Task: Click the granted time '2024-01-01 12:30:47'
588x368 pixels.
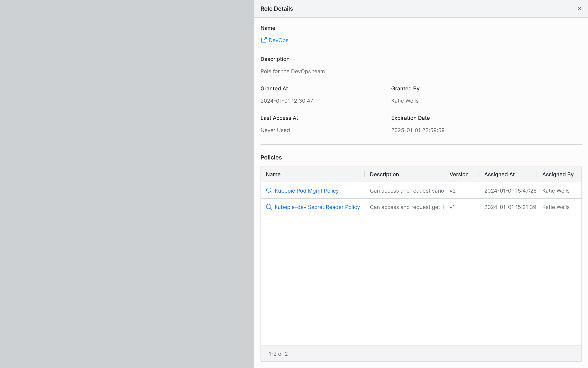Action: 287,101
